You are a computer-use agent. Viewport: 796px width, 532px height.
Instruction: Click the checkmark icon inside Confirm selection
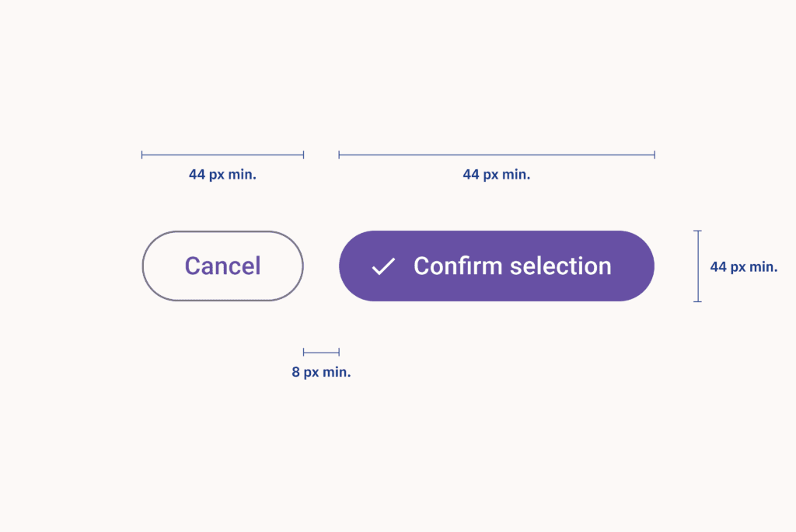click(383, 266)
